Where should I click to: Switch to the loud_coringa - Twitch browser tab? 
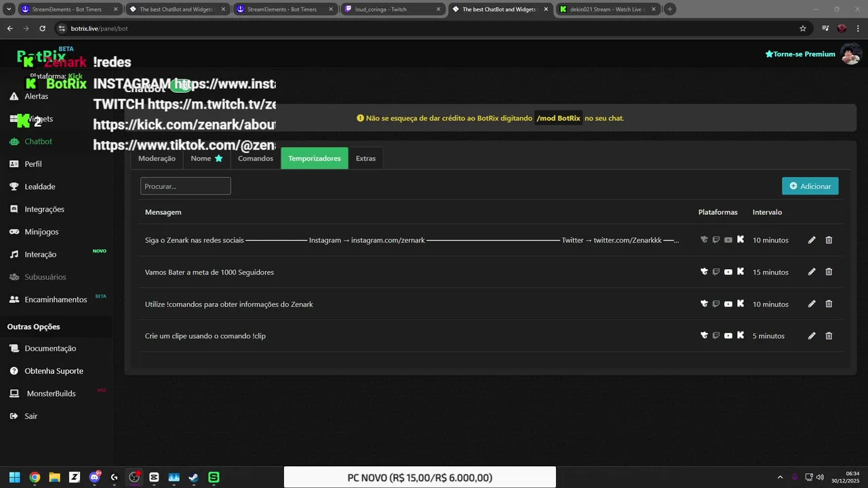393,9
